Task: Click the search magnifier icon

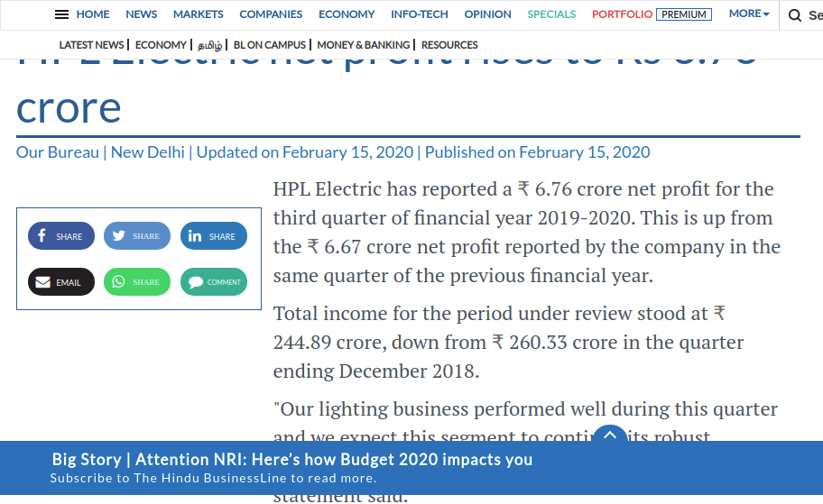Action: click(795, 15)
